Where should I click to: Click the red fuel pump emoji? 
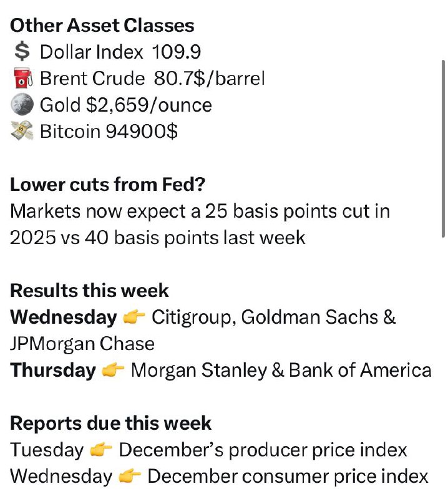click(22, 78)
